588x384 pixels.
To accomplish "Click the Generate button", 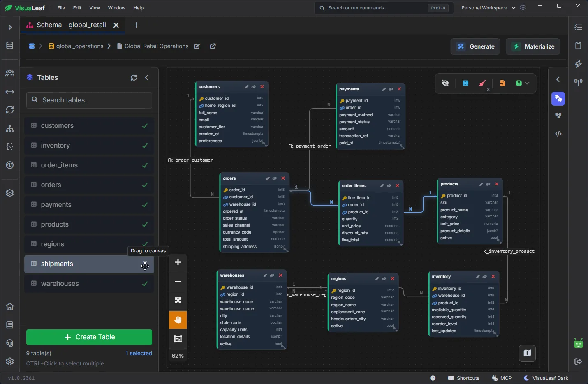I will coord(475,46).
